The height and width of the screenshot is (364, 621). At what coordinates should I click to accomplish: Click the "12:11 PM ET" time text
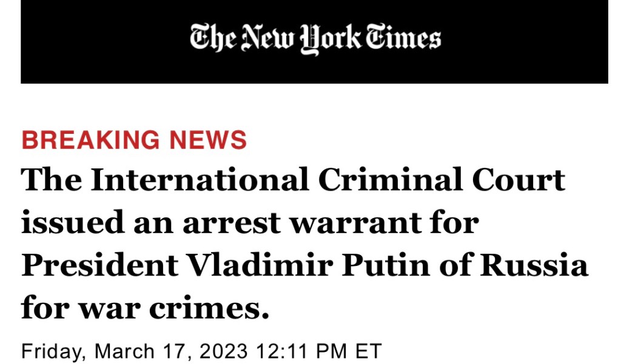(x=319, y=351)
